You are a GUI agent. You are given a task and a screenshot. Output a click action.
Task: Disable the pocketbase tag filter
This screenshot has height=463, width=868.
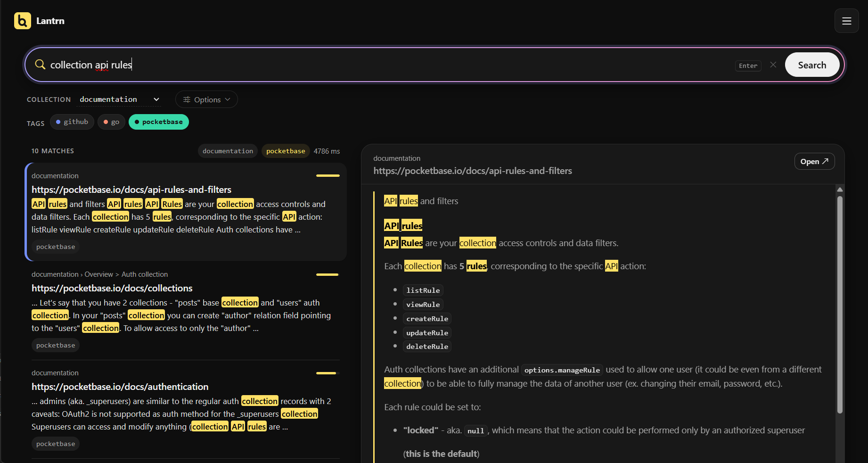159,122
